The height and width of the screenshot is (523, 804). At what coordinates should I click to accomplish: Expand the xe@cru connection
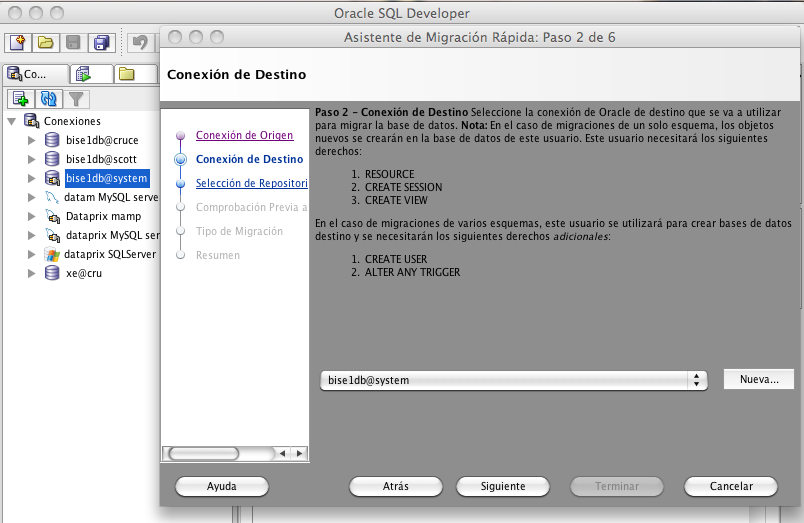coord(31,273)
